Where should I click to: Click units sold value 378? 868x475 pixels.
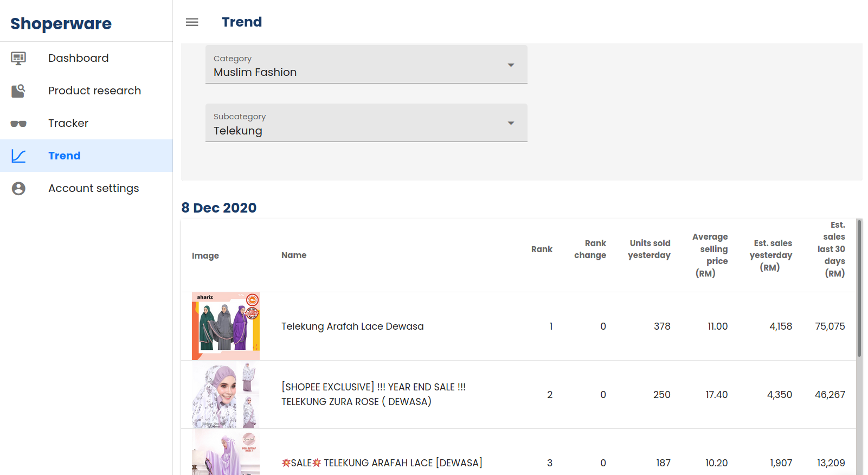(x=662, y=326)
